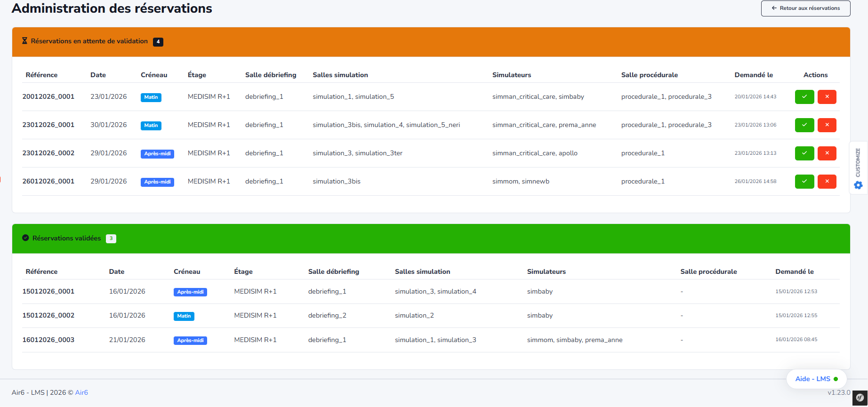Validate reservation 23012026_0002 using green check
Image resolution: width=868 pixels, height=407 pixels.
coord(804,153)
